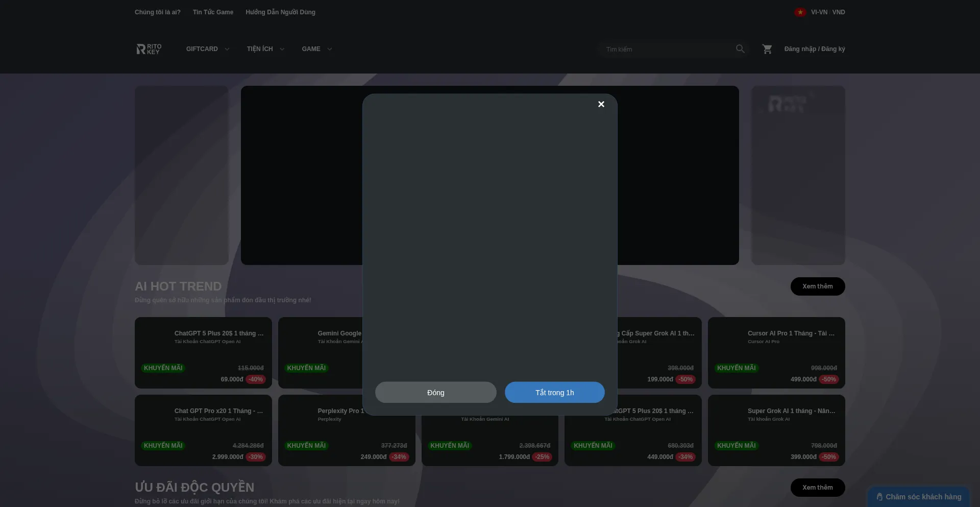This screenshot has height=507, width=980.
Task: Close the popup with the X icon
Action: click(601, 104)
